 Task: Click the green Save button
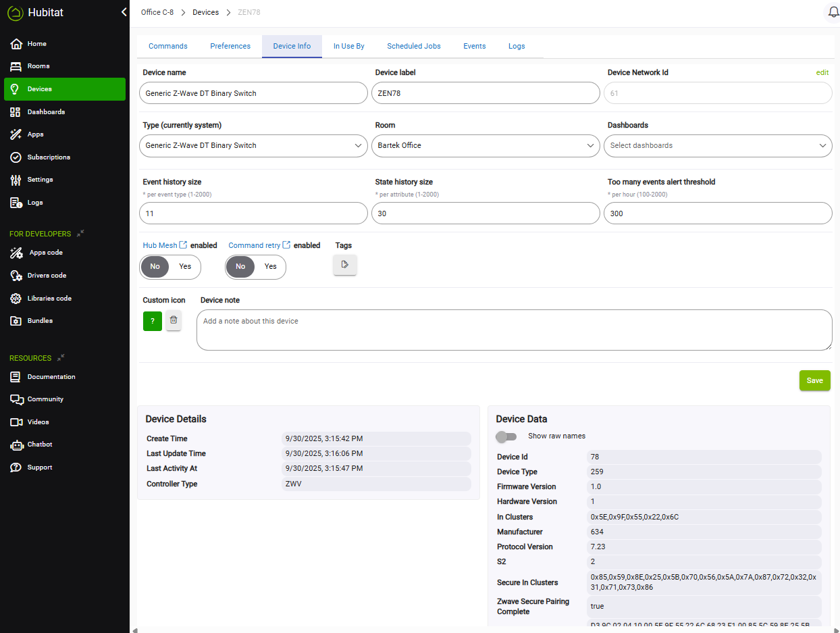pyautogui.click(x=814, y=380)
